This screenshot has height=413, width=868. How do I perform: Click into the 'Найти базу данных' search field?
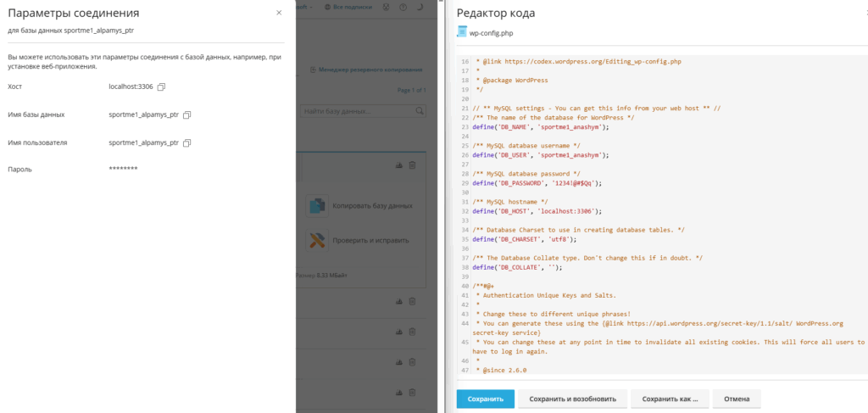click(x=356, y=111)
